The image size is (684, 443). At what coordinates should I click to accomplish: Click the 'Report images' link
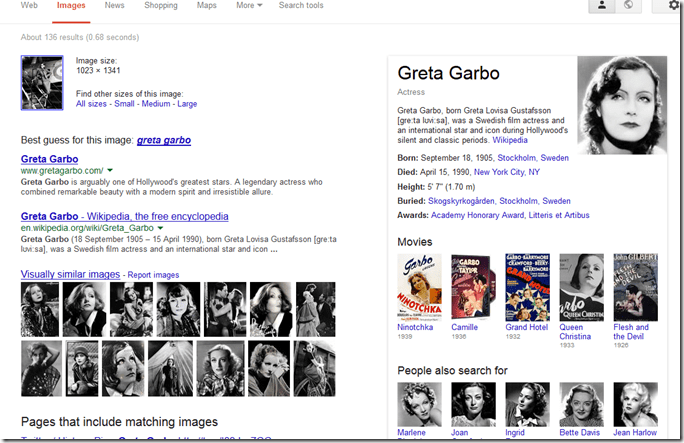[153, 274]
